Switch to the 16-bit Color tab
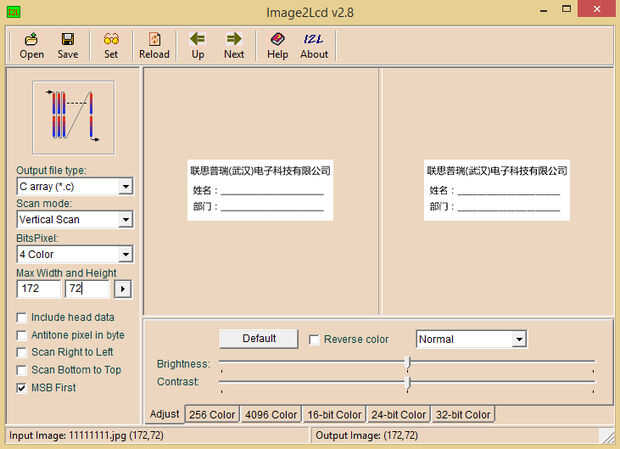The image size is (620, 449). pos(335,415)
